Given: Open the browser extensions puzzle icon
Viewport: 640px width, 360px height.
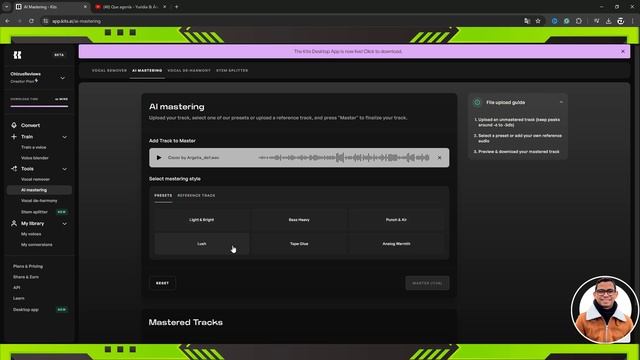Looking at the screenshot, I should (x=579, y=21).
